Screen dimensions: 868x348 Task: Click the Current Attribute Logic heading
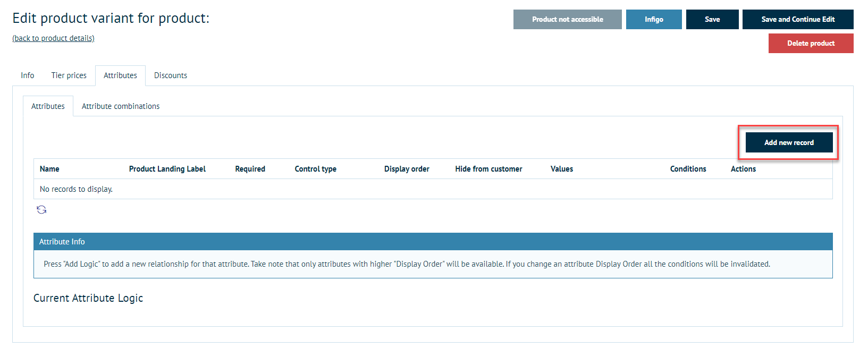click(x=88, y=298)
